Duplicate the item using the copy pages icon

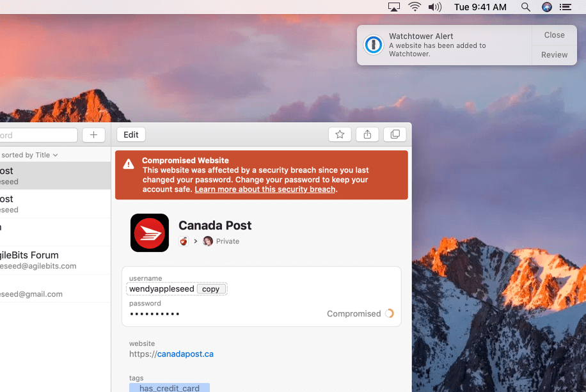(395, 134)
